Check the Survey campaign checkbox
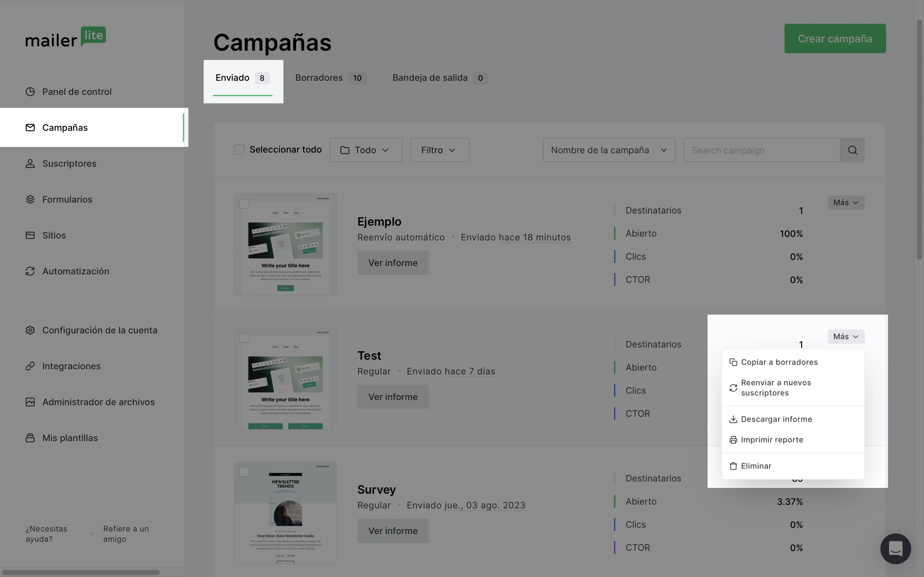924x577 pixels. (244, 472)
